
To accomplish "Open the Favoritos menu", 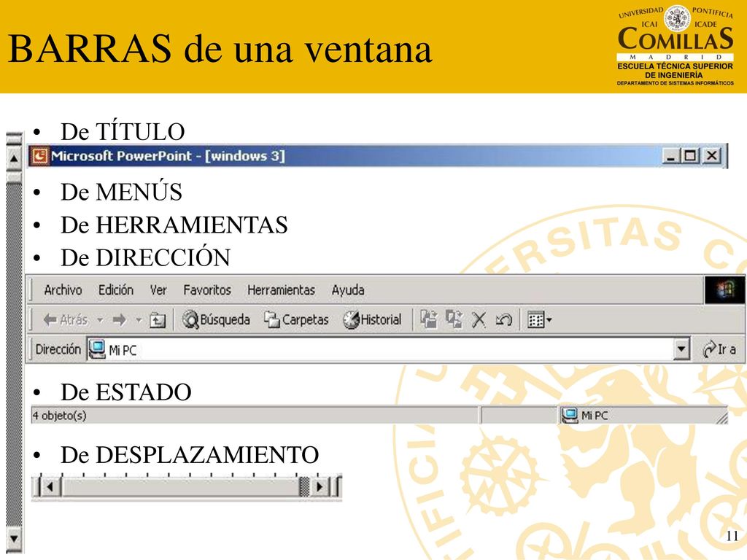I will 207,290.
